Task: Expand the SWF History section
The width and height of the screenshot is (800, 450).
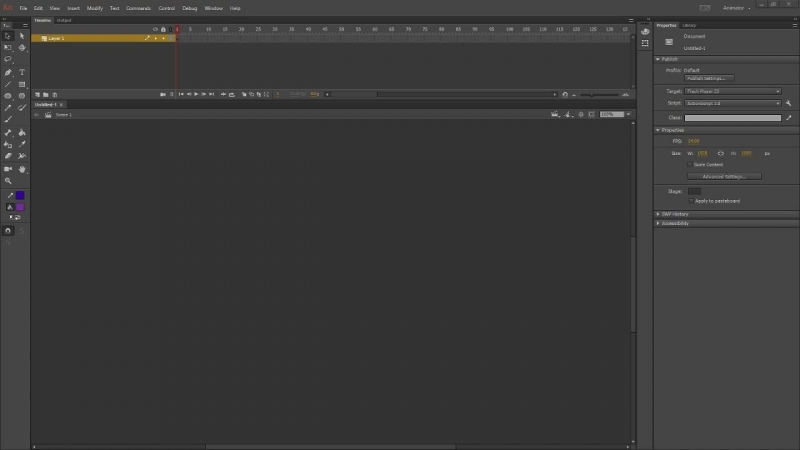Action: [x=658, y=214]
